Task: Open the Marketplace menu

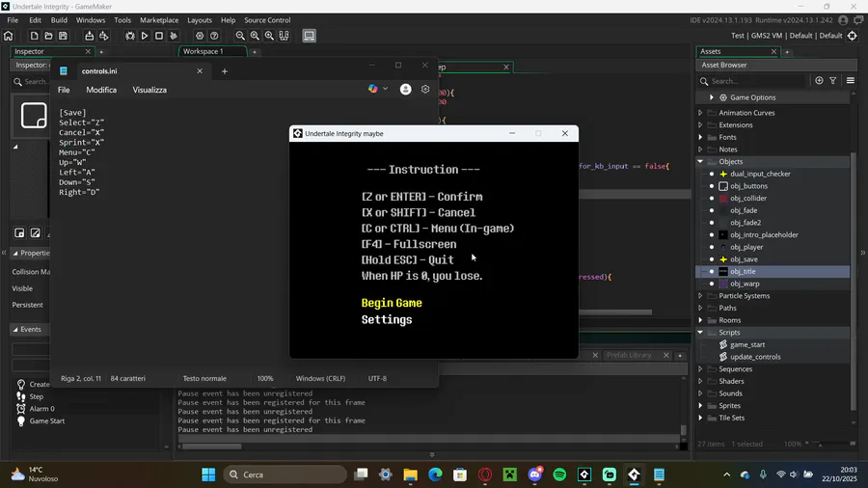Action: [159, 20]
